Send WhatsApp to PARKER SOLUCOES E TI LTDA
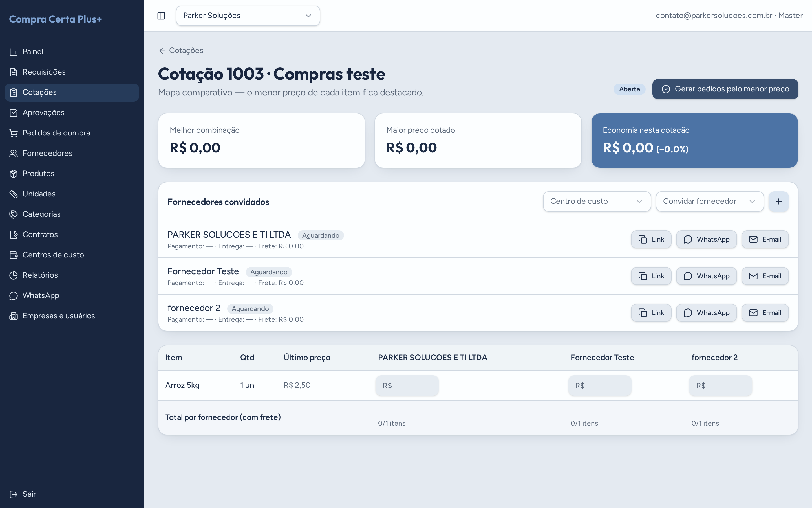This screenshot has width=812, height=508. pyautogui.click(x=706, y=240)
